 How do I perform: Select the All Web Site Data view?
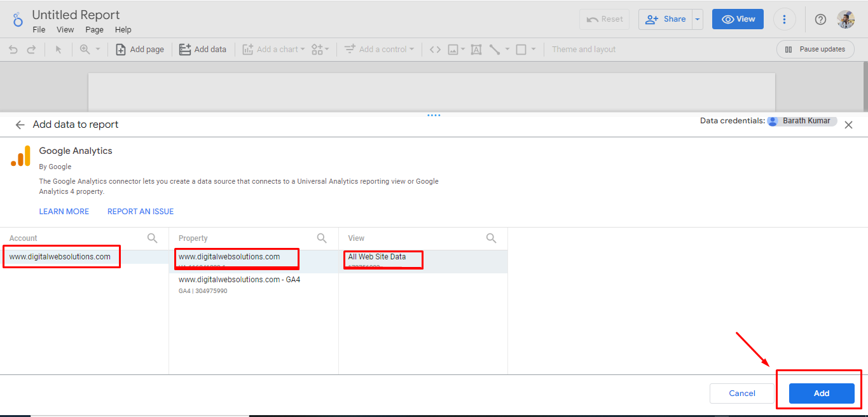pyautogui.click(x=423, y=261)
